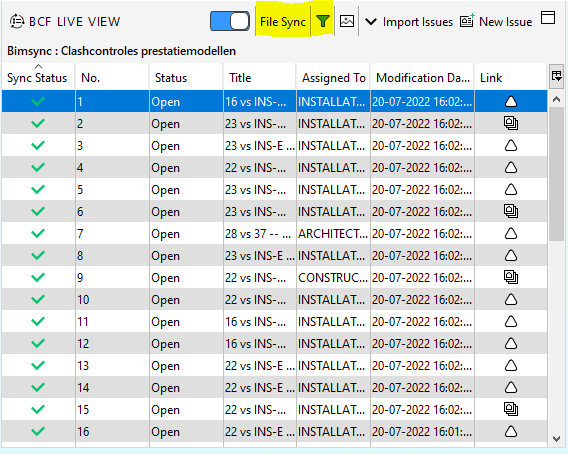568x454 pixels.
Task: Click the scrollbar down arrow
Action: pyautogui.click(x=556, y=438)
